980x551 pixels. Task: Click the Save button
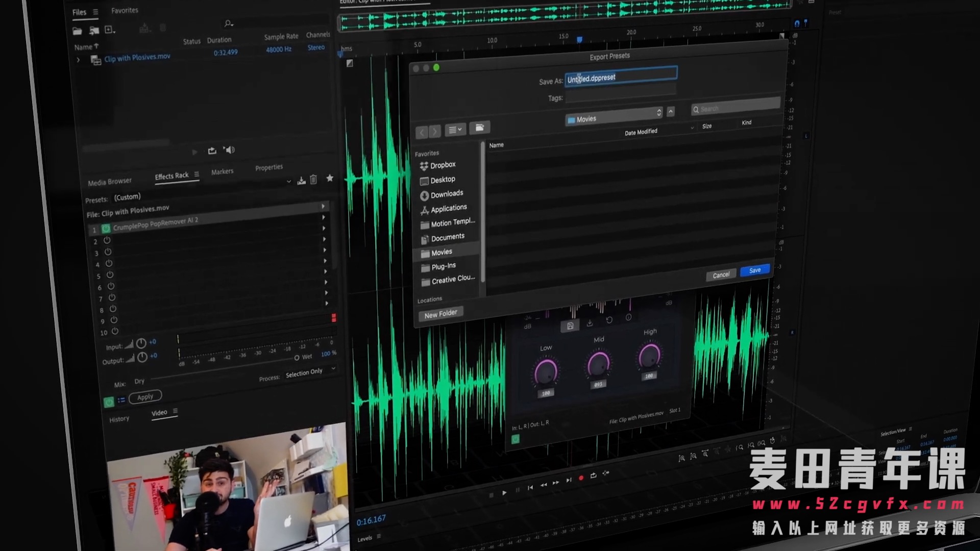755,270
